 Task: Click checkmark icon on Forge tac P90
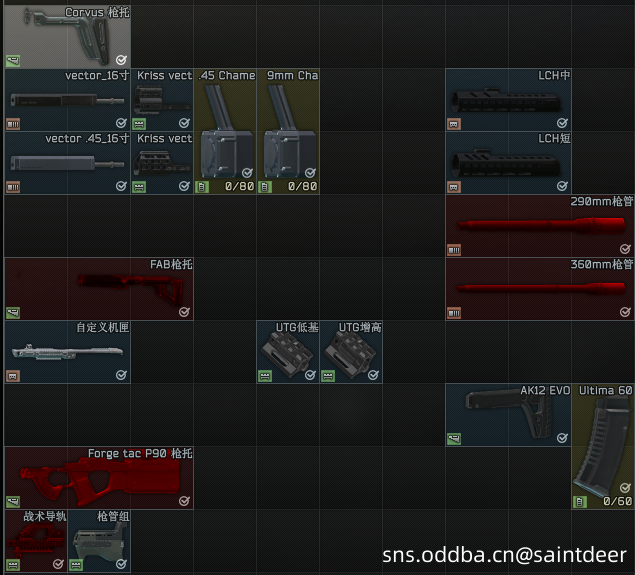coord(184,501)
